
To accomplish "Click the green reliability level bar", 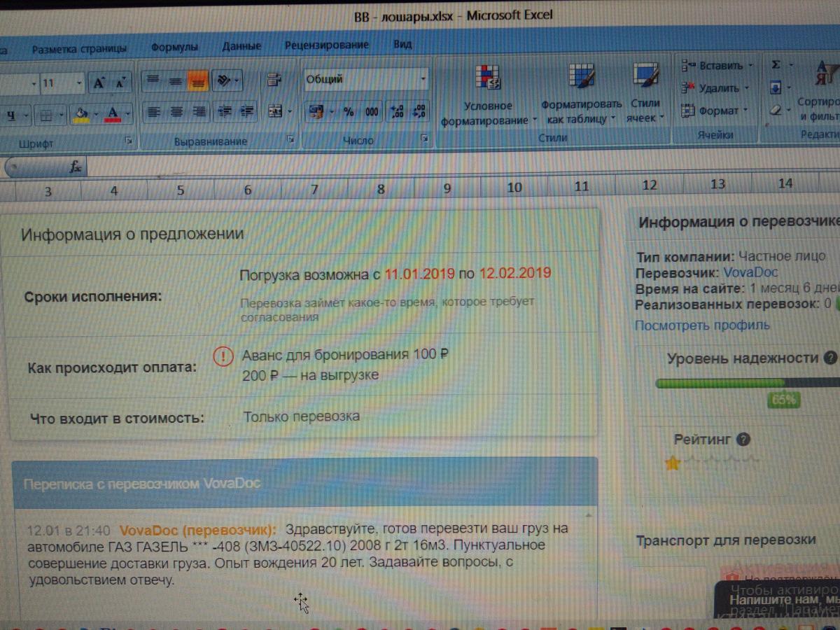I will tap(747, 383).
